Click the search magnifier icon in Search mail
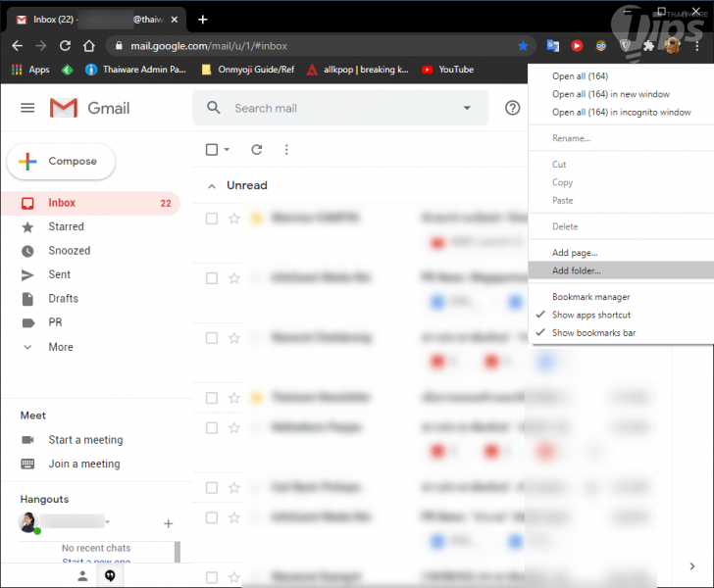714x588 pixels. coord(214,108)
